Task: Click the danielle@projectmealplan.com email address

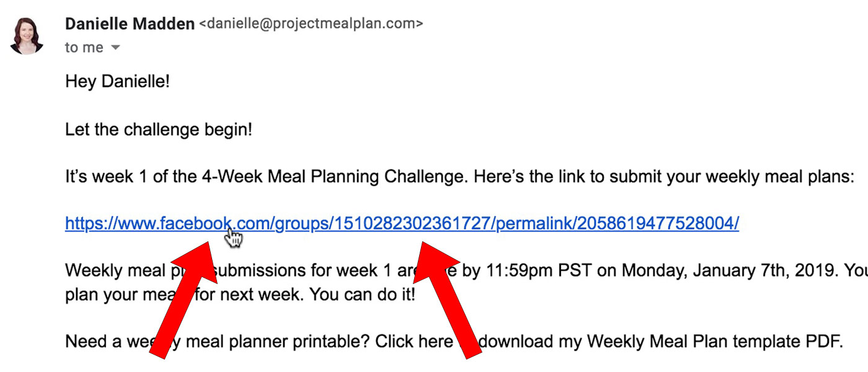Action: tap(311, 24)
